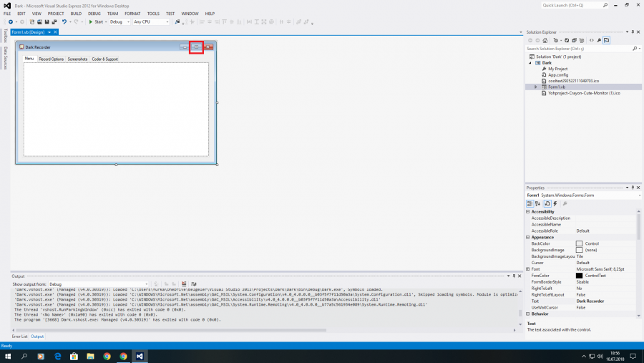This screenshot has height=363, width=644.
Task: Open the Data Sources side panel
Action: (x=5, y=58)
